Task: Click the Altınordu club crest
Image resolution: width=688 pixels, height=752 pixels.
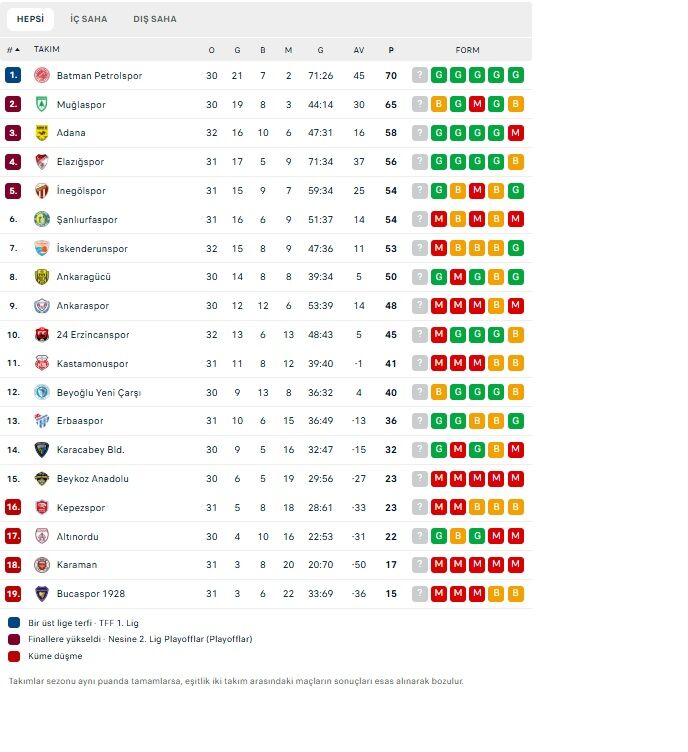Action: coord(42,536)
